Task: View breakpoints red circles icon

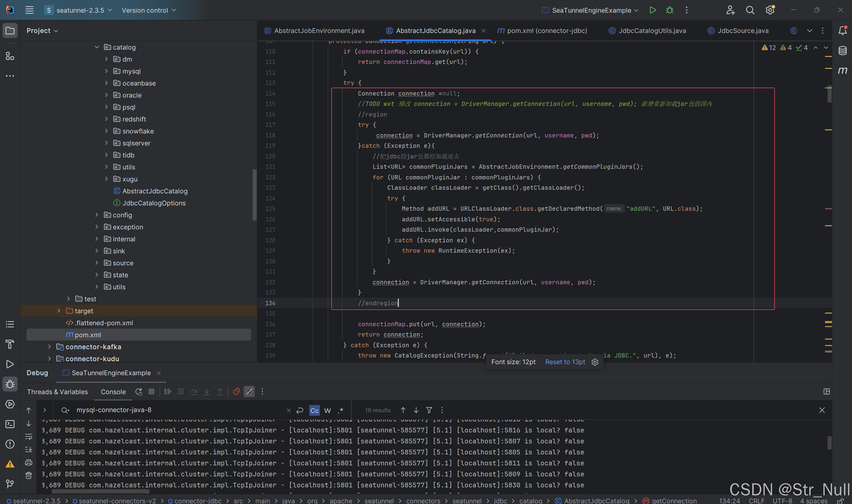Action: click(236, 391)
